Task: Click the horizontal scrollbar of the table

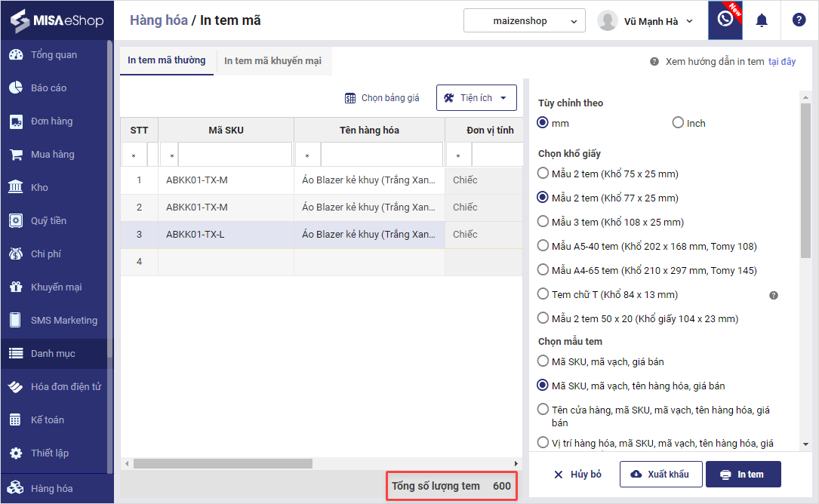Action: [x=223, y=463]
